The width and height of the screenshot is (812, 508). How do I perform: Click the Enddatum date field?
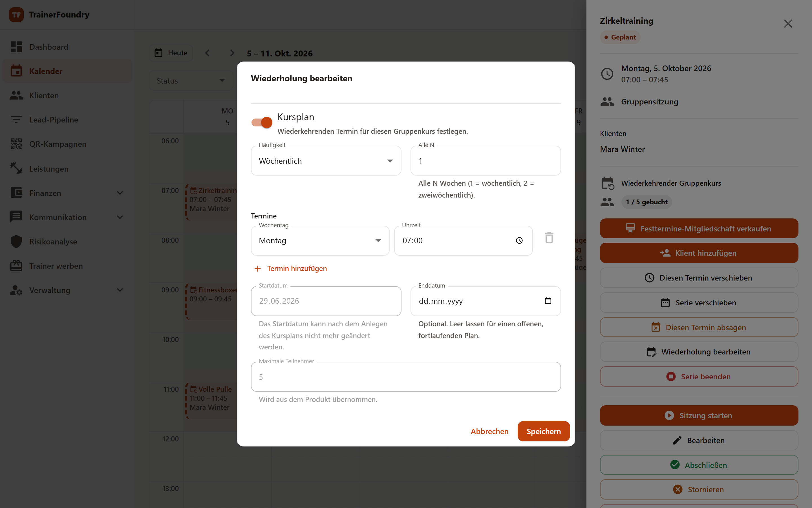coord(486,301)
